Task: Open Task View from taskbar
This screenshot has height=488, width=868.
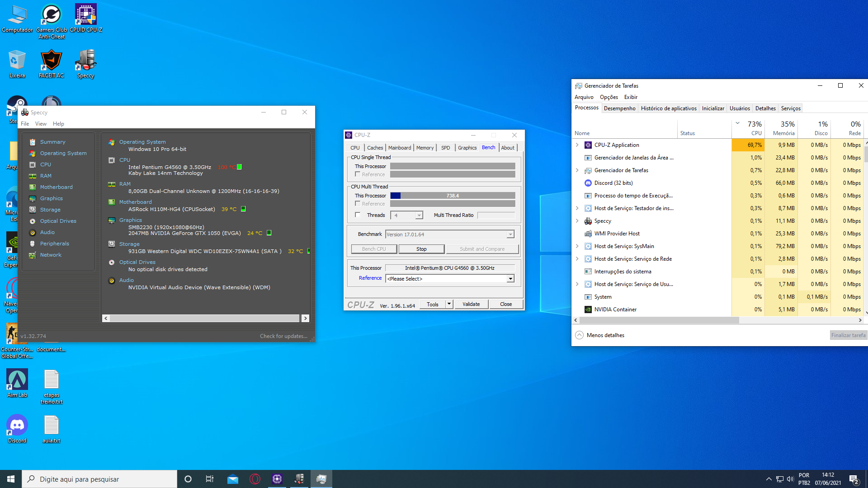Action: [x=210, y=479]
